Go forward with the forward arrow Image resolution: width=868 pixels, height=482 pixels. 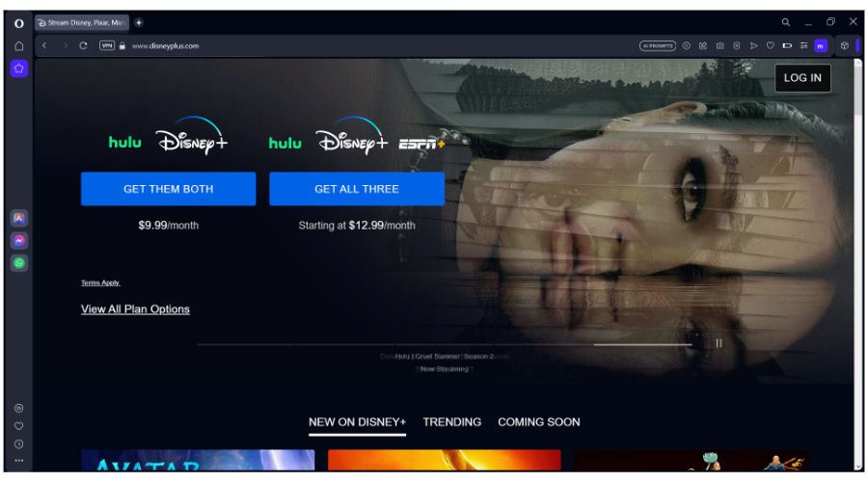(x=65, y=46)
